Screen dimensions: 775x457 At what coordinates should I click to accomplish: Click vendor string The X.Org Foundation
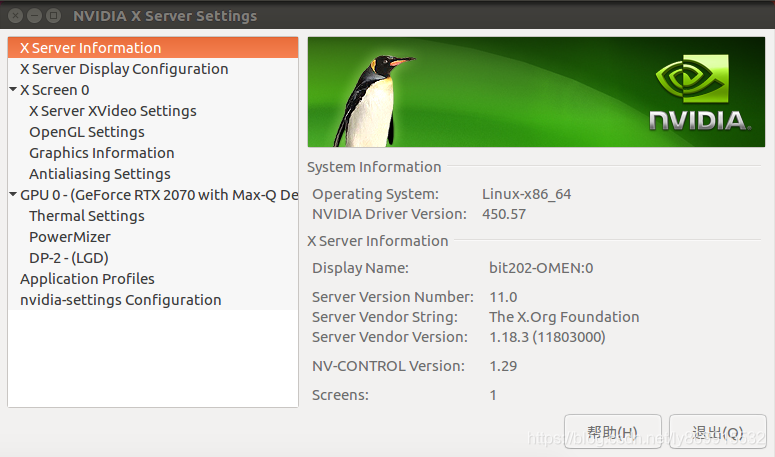564,317
